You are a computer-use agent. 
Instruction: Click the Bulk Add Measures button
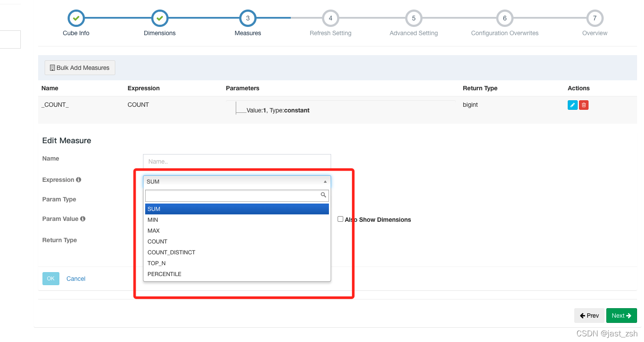[80, 68]
